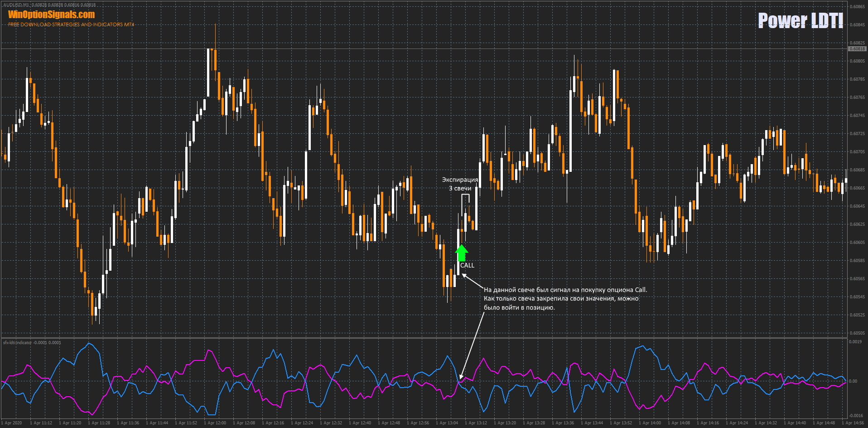Click the WinOptionSignals.com logo

point(51,15)
